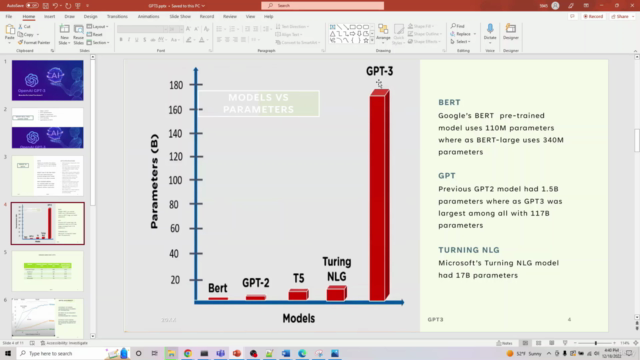
Task: Click the Save icon in the title bar
Action: point(46,6)
